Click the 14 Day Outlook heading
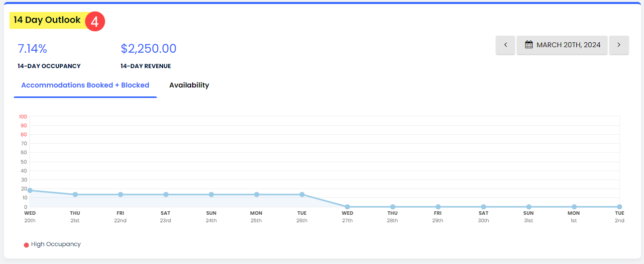Viewport: 644px width, 264px height. (47, 20)
